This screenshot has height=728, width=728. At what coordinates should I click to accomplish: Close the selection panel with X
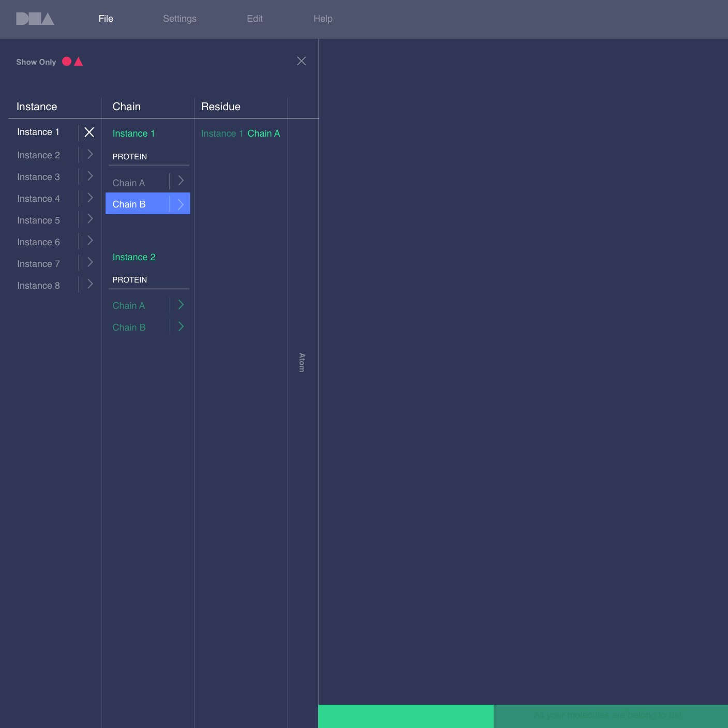pyautogui.click(x=301, y=61)
